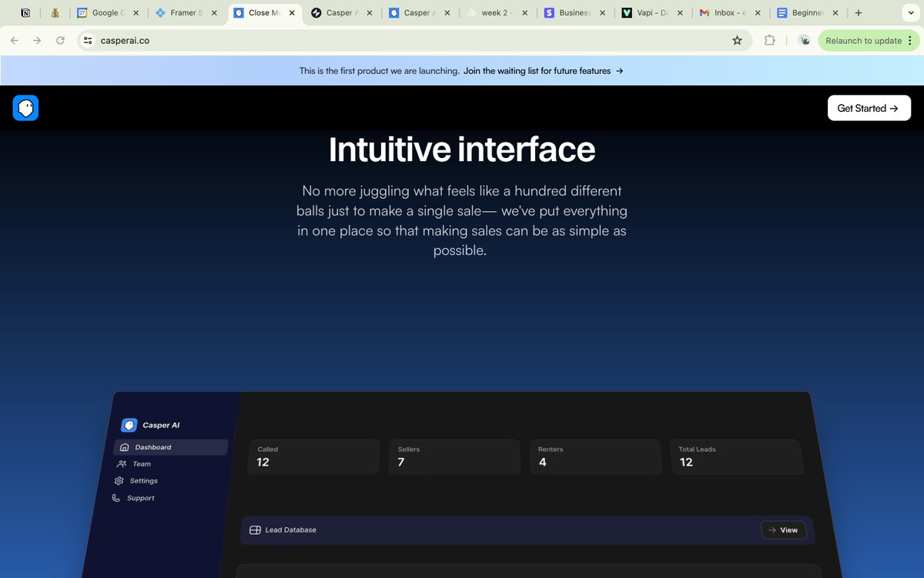The height and width of the screenshot is (578, 924).
Task: Contact Support via the phone icon
Action: point(118,497)
